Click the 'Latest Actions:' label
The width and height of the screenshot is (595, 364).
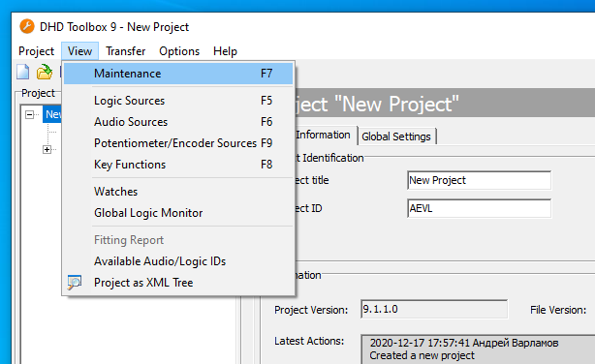(309, 341)
